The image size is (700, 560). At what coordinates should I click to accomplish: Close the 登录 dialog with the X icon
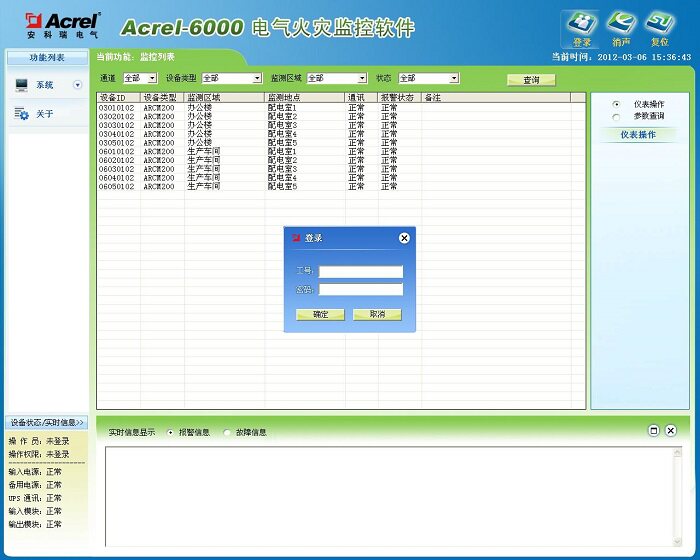click(404, 238)
